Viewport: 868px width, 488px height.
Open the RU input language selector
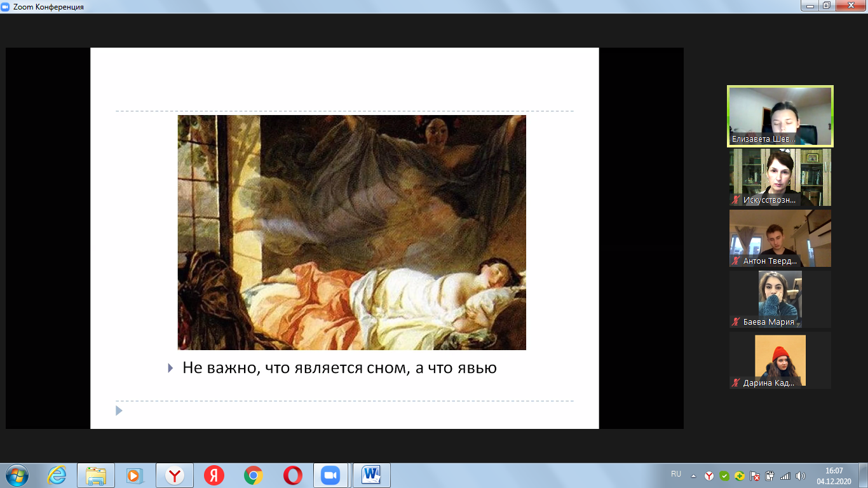coord(675,474)
